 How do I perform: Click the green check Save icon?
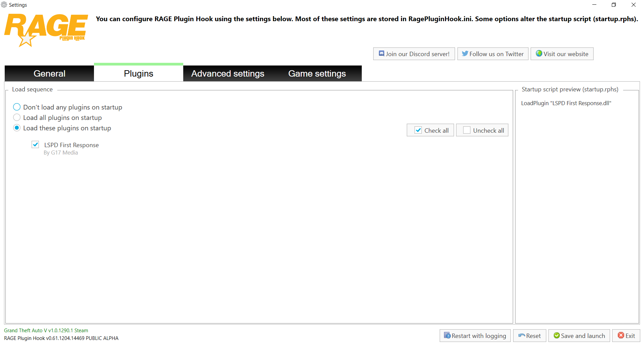pyautogui.click(x=557, y=335)
